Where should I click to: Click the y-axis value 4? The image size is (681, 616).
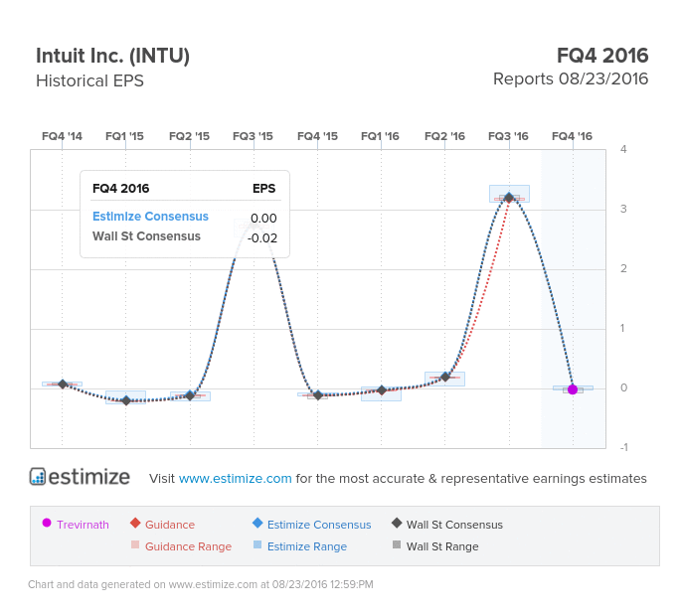coord(623,149)
